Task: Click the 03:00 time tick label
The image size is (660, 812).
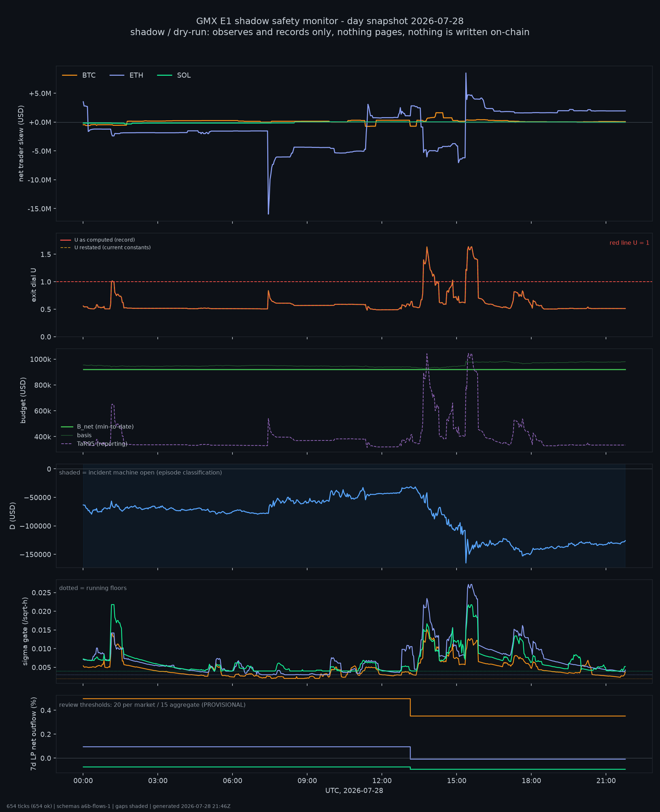Action: 158,781
